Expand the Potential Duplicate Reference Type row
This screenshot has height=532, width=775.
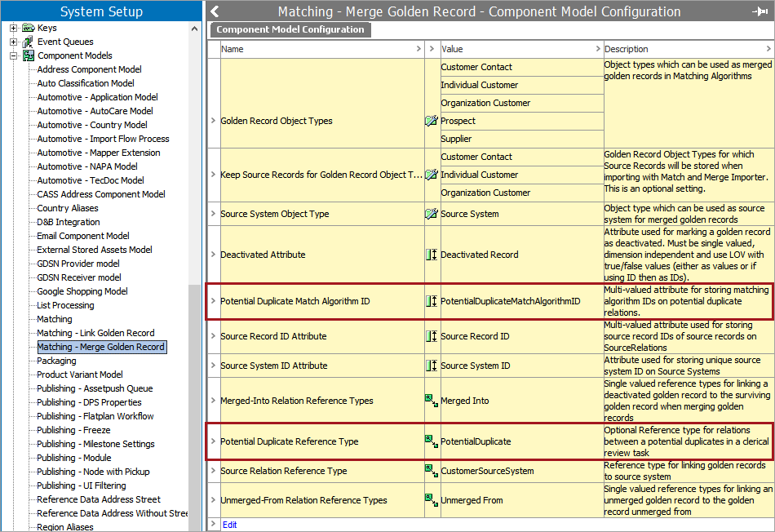[x=213, y=441]
